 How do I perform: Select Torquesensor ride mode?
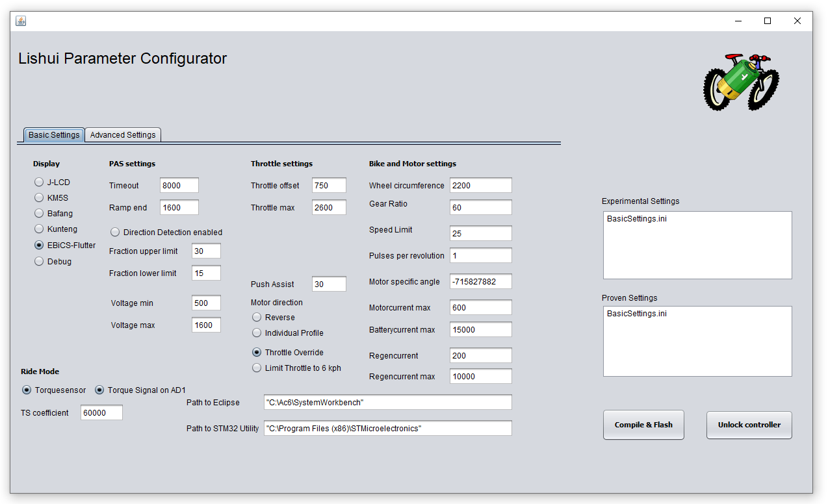click(54, 390)
